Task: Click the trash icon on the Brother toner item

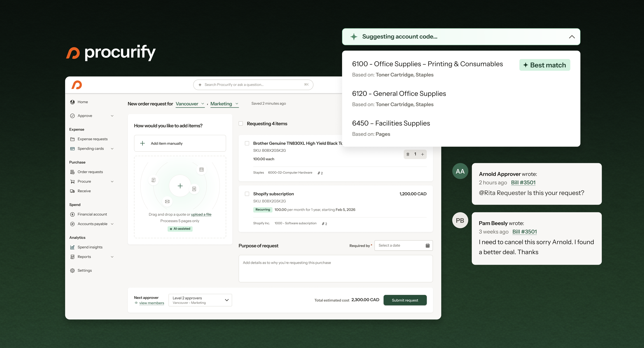Action: click(x=408, y=154)
